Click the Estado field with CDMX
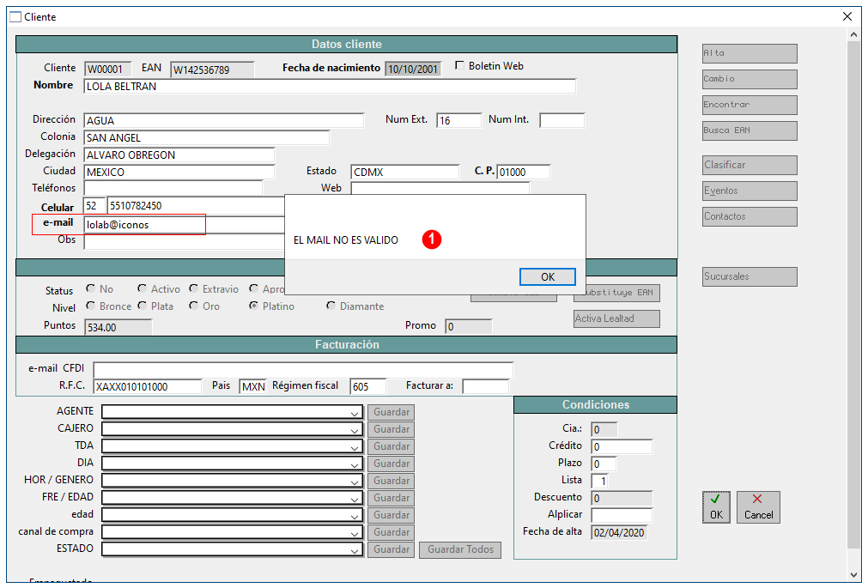This screenshot has height=588, width=868. (405, 173)
